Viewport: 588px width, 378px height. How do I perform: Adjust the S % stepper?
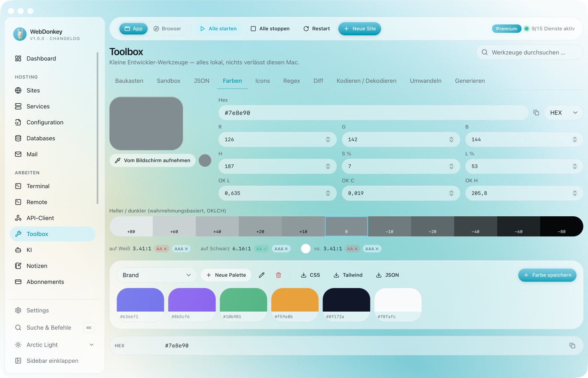click(451, 166)
